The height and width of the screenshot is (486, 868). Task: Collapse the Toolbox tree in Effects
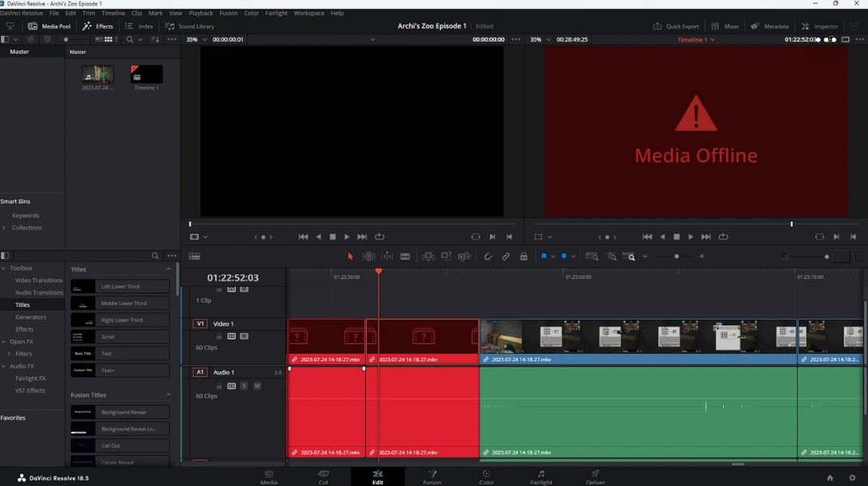(5, 268)
